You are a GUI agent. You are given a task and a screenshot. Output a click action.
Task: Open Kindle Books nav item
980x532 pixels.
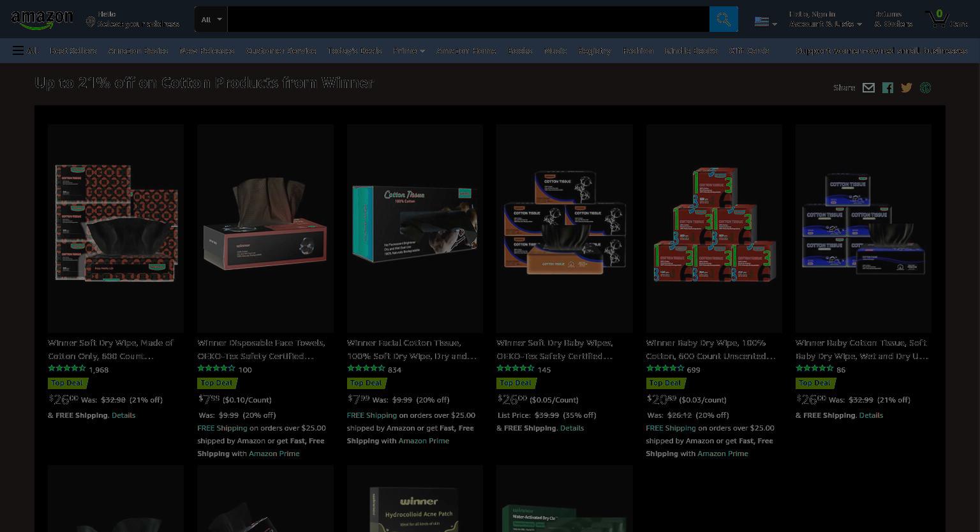click(691, 50)
